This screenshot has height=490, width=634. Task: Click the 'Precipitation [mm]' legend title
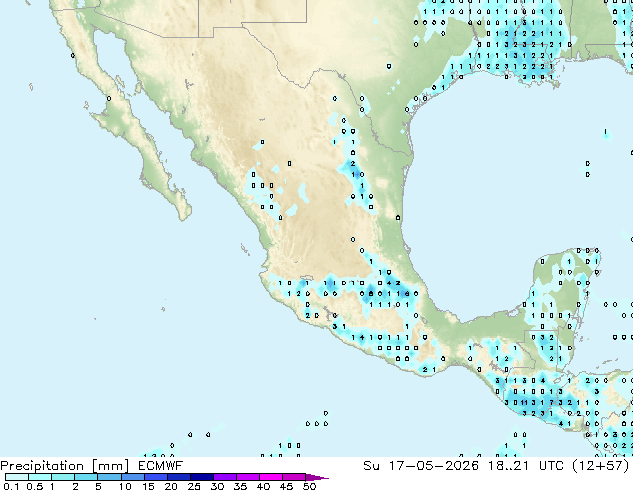pyautogui.click(x=65, y=466)
